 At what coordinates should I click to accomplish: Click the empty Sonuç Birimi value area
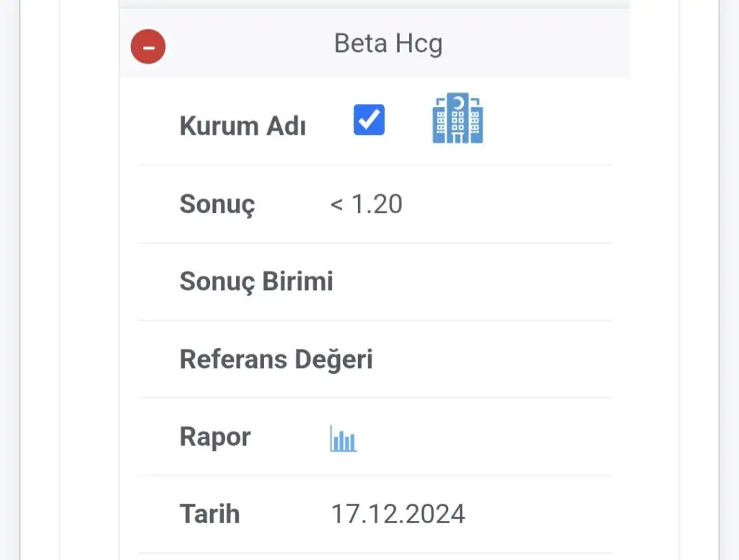click(x=469, y=281)
